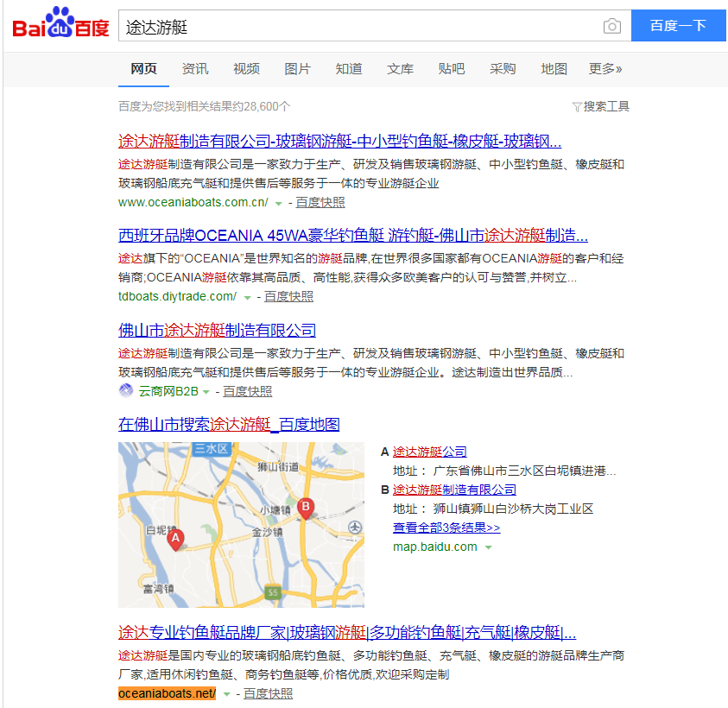Switch to the 图片 tab
Screen dimensions: 728x708
[x=298, y=69]
